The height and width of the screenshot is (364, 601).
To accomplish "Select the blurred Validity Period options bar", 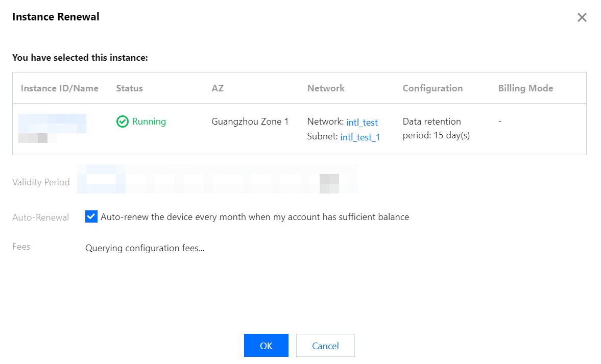I will [218, 179].
